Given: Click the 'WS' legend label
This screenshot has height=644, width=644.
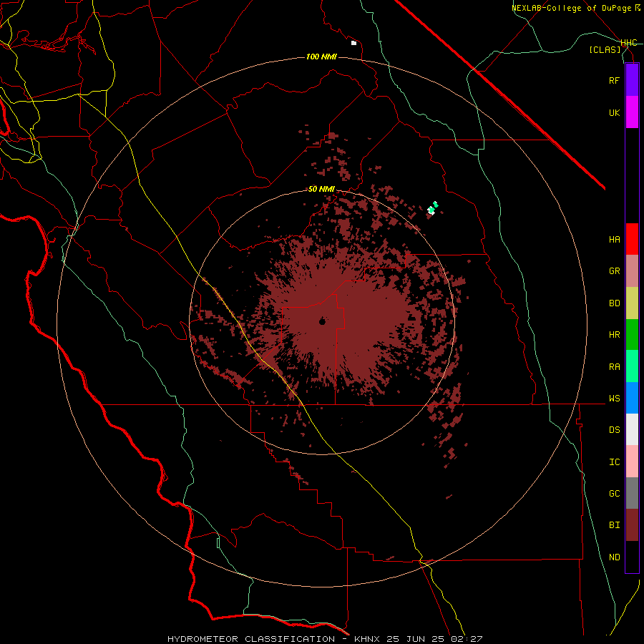Looking at the screenshot, I should [x=614, y=399].
